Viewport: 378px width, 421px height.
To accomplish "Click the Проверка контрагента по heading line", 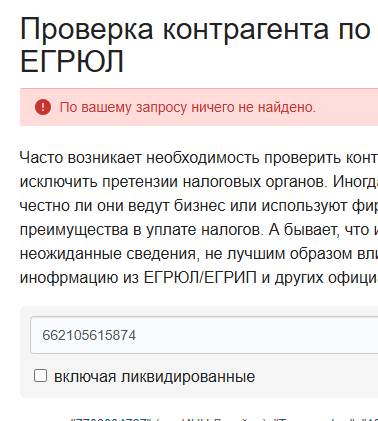I will click(x=195, y=30).
